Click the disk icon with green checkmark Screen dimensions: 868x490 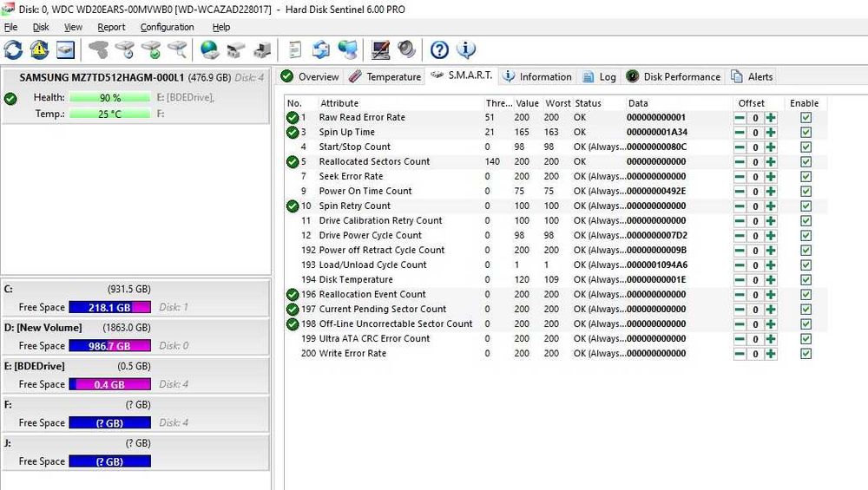click(151, 49)
